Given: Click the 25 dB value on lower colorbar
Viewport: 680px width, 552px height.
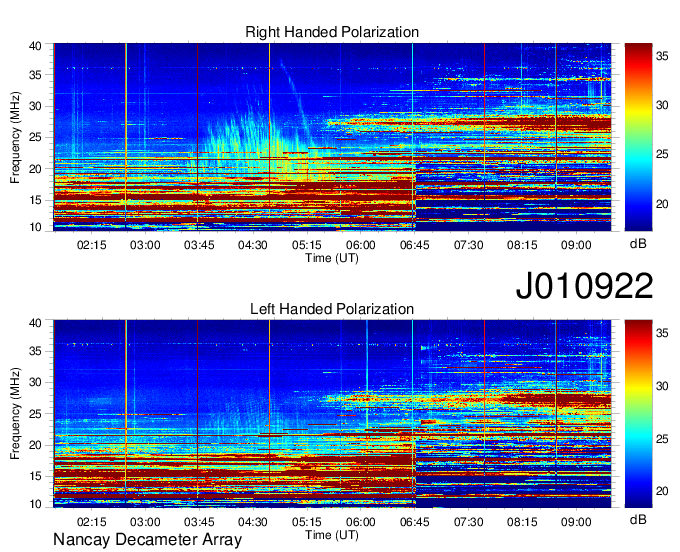Looking at the screenshot, I should click(x=662, y=439).
